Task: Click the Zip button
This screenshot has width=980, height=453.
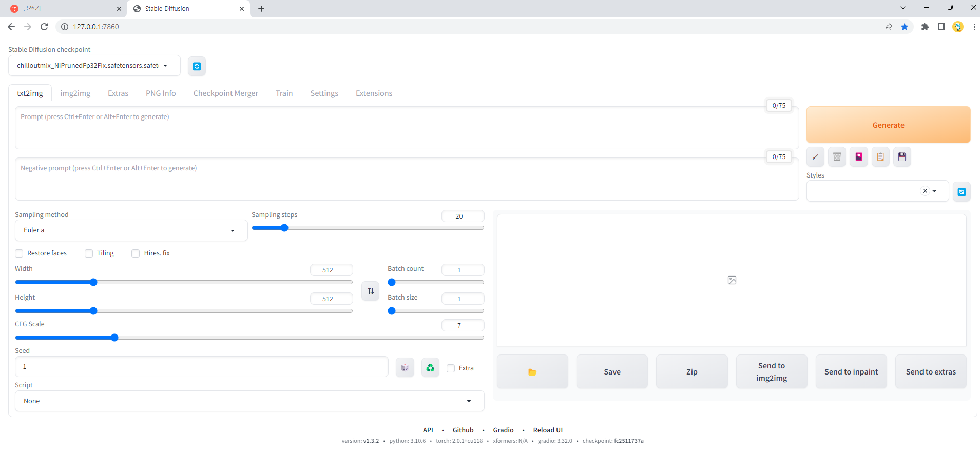Action: 691,372
